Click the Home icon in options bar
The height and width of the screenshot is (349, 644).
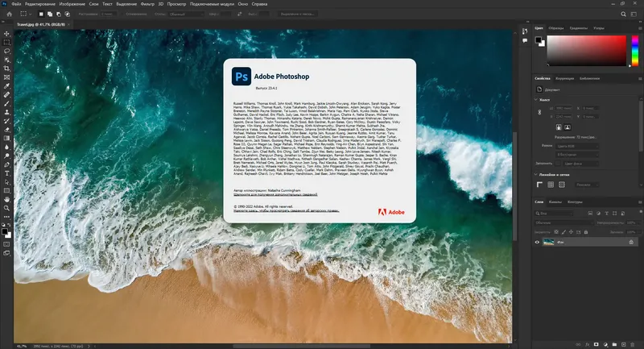coord(9,14)
